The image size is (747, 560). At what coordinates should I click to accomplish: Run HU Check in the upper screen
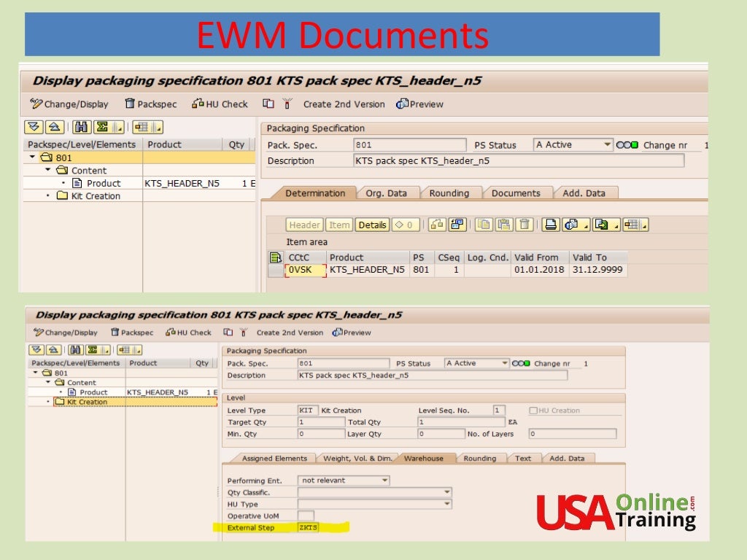[x=220, y=104]
